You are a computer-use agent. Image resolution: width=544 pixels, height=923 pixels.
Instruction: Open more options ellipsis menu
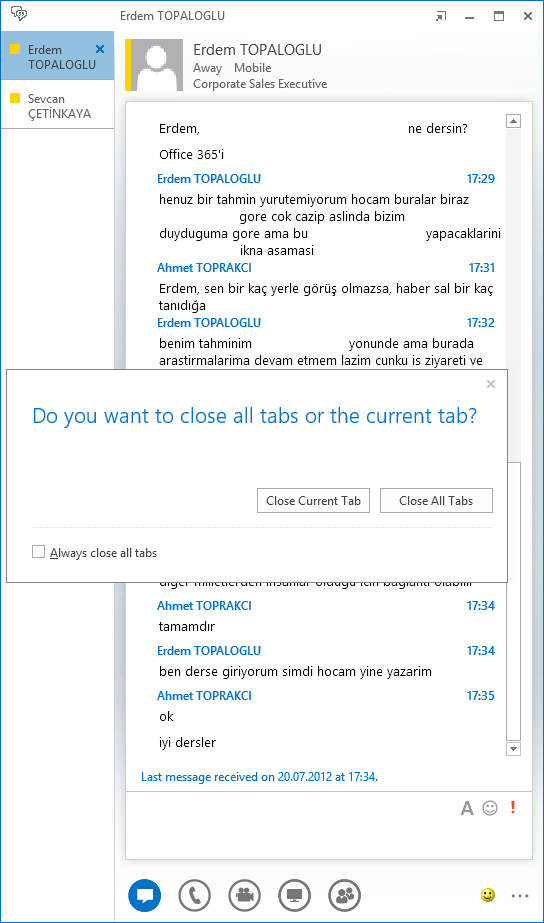click(520, 896)
